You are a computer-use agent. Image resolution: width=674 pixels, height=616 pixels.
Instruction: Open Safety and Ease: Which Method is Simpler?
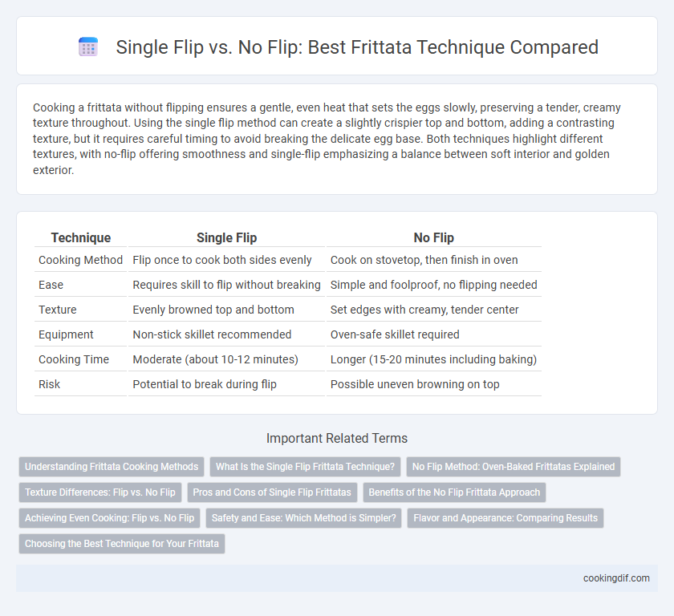pyautogui.click(x=304, y=518)
